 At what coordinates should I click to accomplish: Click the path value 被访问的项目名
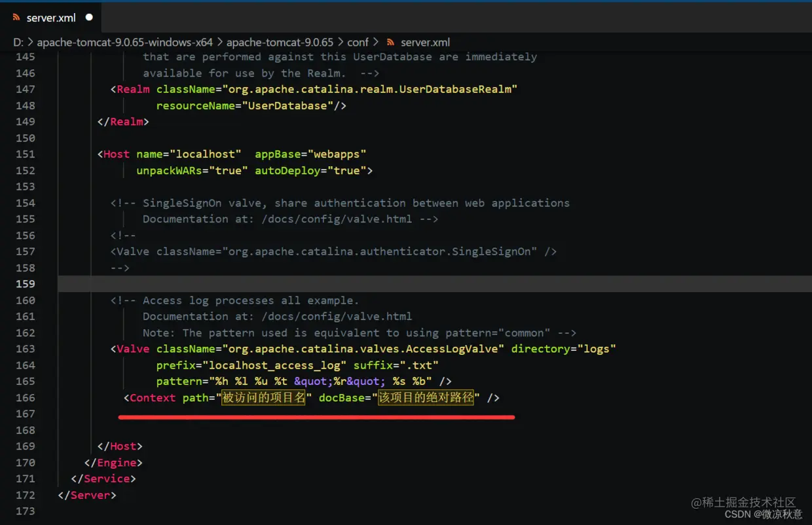[264, 397]
